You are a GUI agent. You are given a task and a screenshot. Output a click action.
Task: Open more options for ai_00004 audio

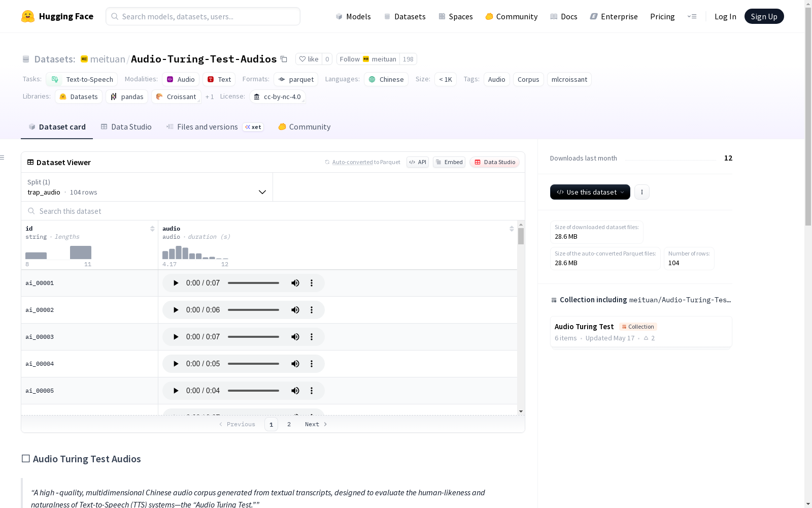[x=312, y=364]
